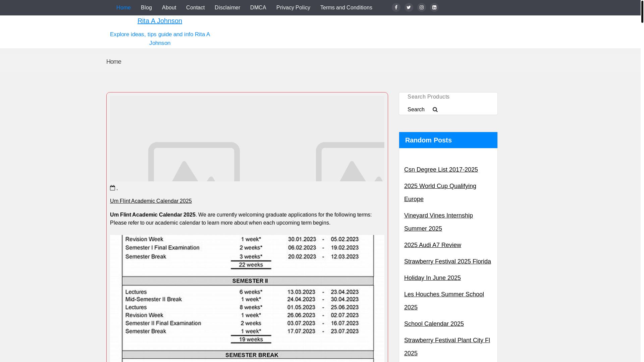Image resolution: width=644 pixels, height=362 pixels.
Task: Open the Blog menu item
Action: tap(146, 7)
